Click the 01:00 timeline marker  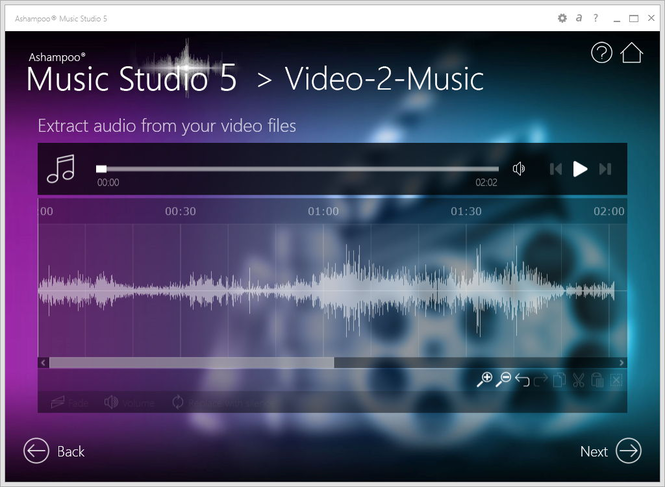click(x=323, y=211)
